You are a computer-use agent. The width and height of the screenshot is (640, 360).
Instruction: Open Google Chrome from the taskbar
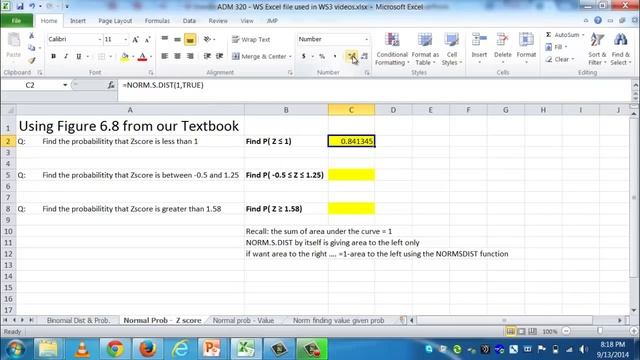click(115, 349)
